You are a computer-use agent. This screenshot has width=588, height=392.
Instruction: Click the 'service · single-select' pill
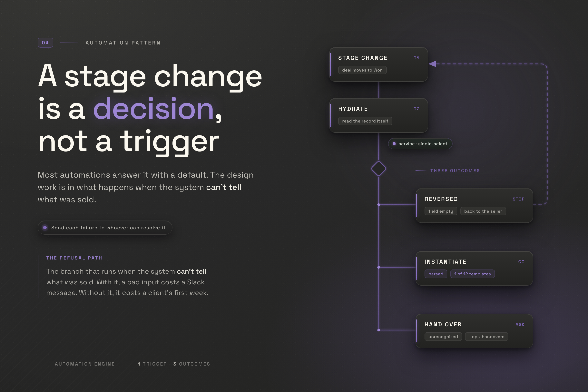pyautogui.click(x=420, y=144)
